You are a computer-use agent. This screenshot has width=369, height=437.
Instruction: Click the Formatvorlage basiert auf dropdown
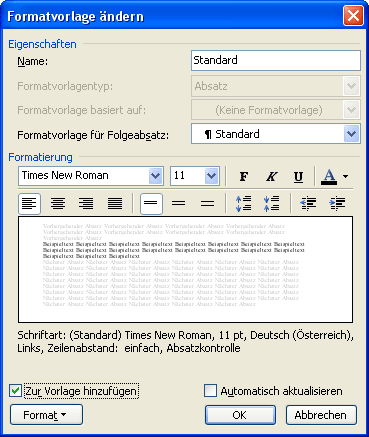click(276, 110)
